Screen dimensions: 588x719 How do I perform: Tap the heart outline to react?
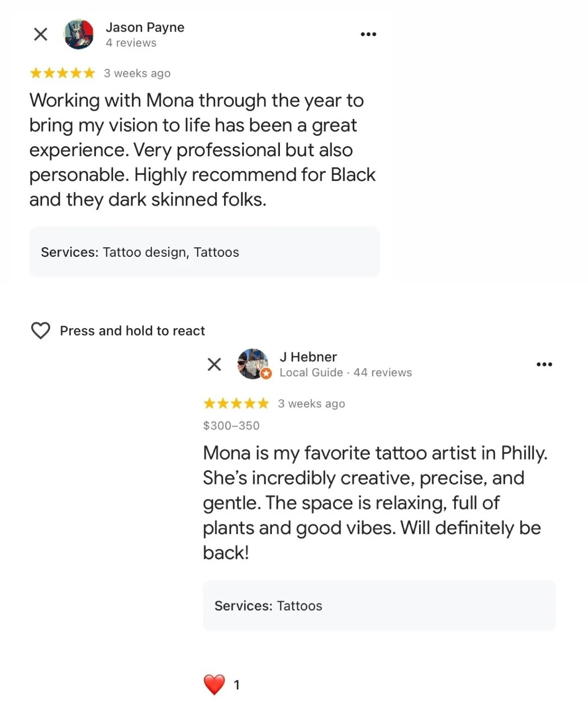tap(41, 331)
